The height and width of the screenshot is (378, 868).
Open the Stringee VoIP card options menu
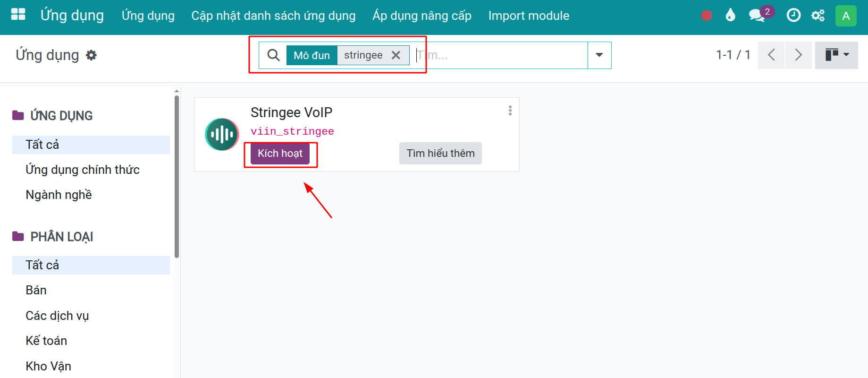pos(510,111)
